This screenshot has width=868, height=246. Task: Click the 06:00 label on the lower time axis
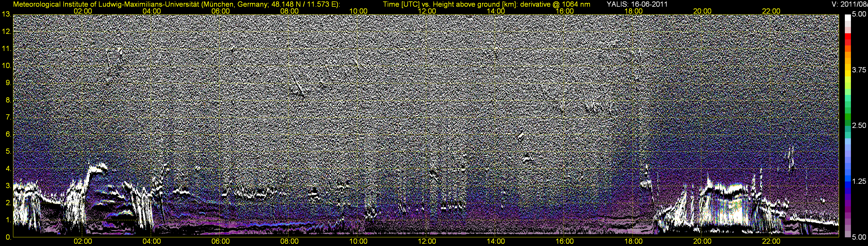[x=221, y=241]
